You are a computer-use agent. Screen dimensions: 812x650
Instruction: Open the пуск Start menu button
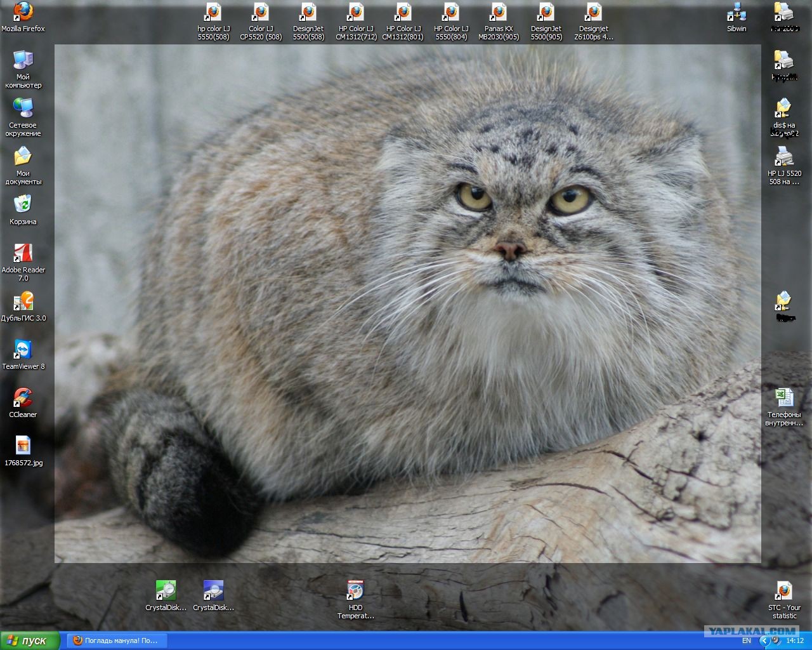click(30, 640)
